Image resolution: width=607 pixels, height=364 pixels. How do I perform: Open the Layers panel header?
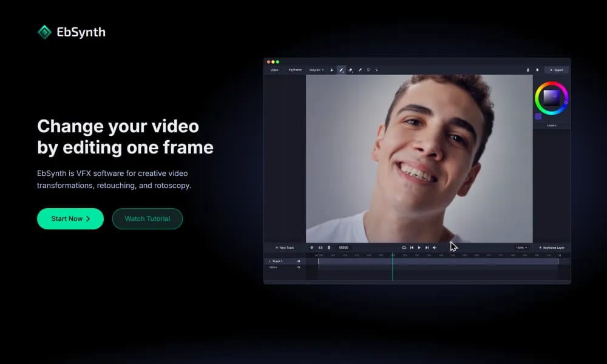click(x=552, y=126)
